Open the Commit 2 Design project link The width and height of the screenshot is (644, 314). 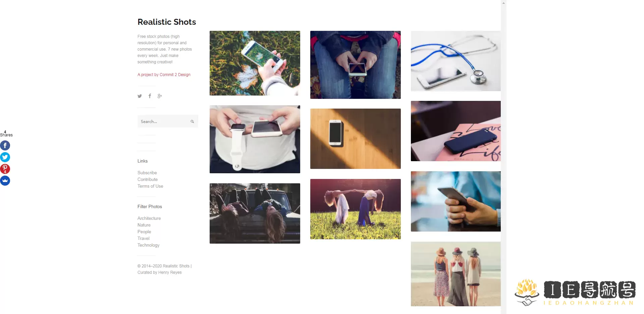[164, 75]
